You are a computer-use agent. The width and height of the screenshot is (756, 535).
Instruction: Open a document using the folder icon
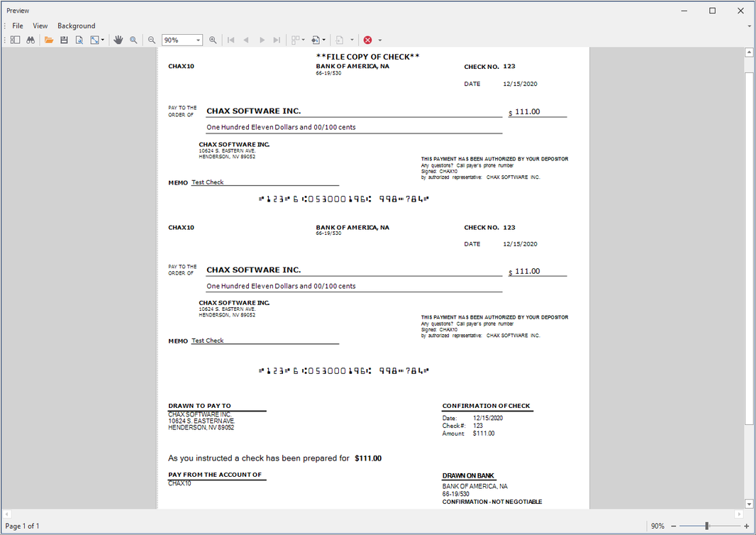tap(48, 40)
